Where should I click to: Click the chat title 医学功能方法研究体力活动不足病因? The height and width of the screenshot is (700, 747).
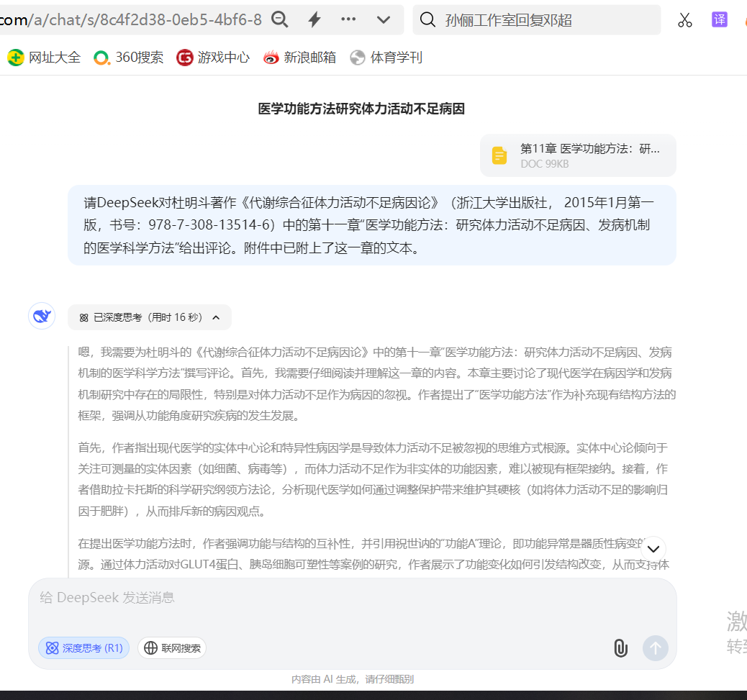point(361,109)
